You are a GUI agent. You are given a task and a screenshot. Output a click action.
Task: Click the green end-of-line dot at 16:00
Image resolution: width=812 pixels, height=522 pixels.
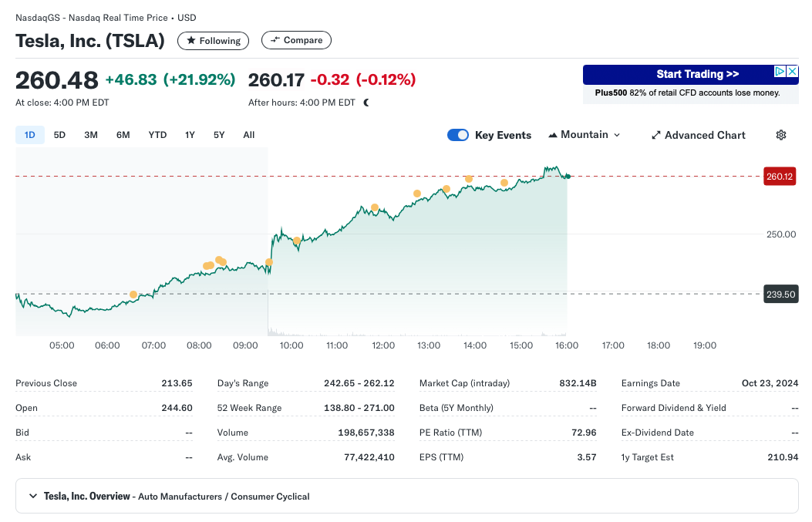[568, 177]
